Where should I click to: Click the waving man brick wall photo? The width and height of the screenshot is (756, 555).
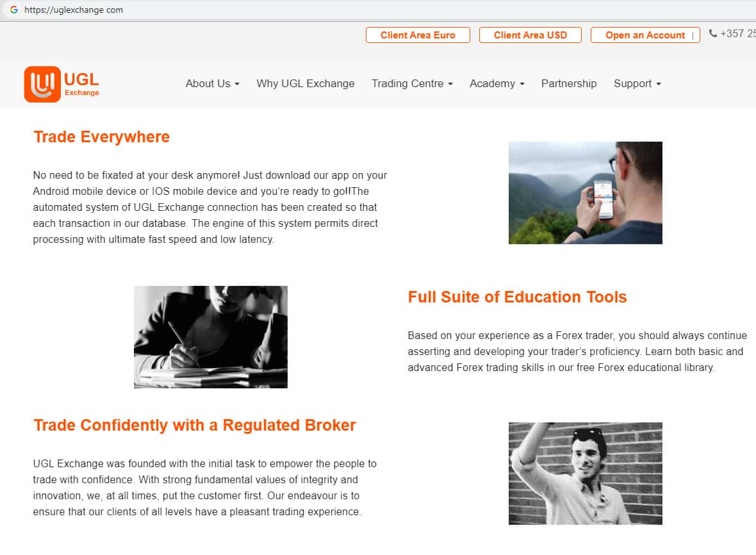(x=586, y=474)
